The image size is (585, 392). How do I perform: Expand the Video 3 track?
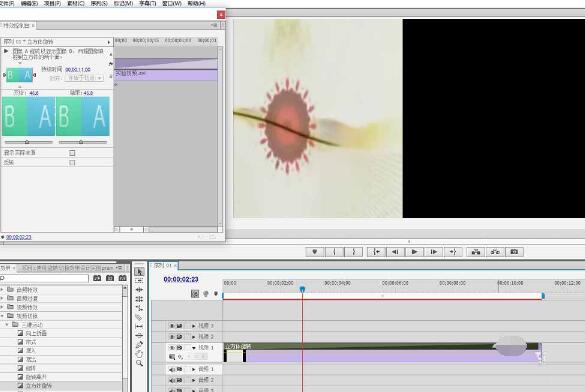(x=194, y=326)
